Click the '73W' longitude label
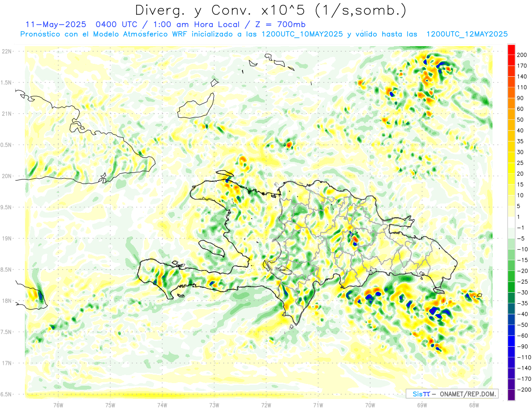 tap(214, 405)
